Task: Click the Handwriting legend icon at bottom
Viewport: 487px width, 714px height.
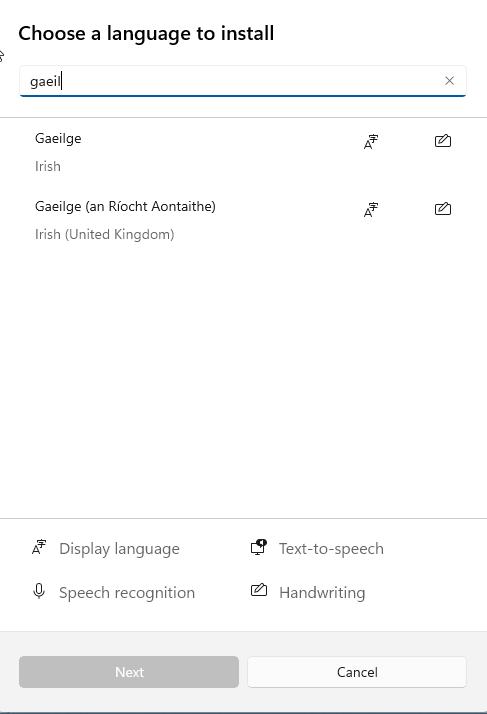Action: (259, 590)
